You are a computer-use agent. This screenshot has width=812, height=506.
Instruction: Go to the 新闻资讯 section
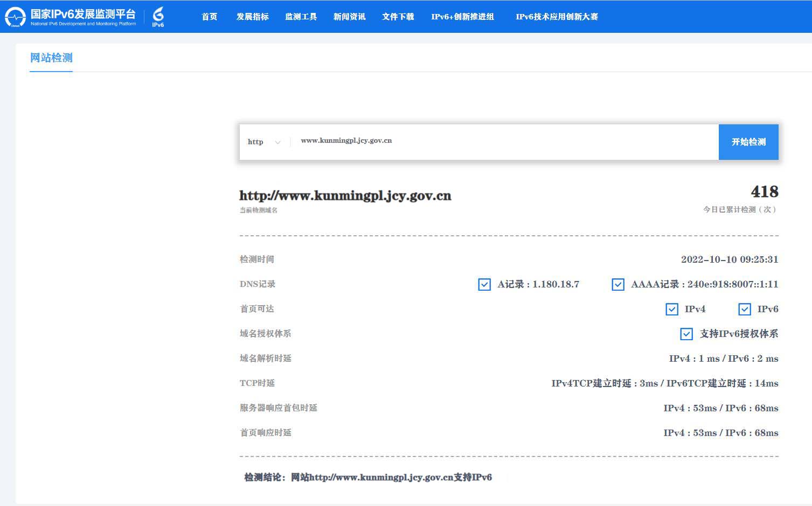coord(349,17)
